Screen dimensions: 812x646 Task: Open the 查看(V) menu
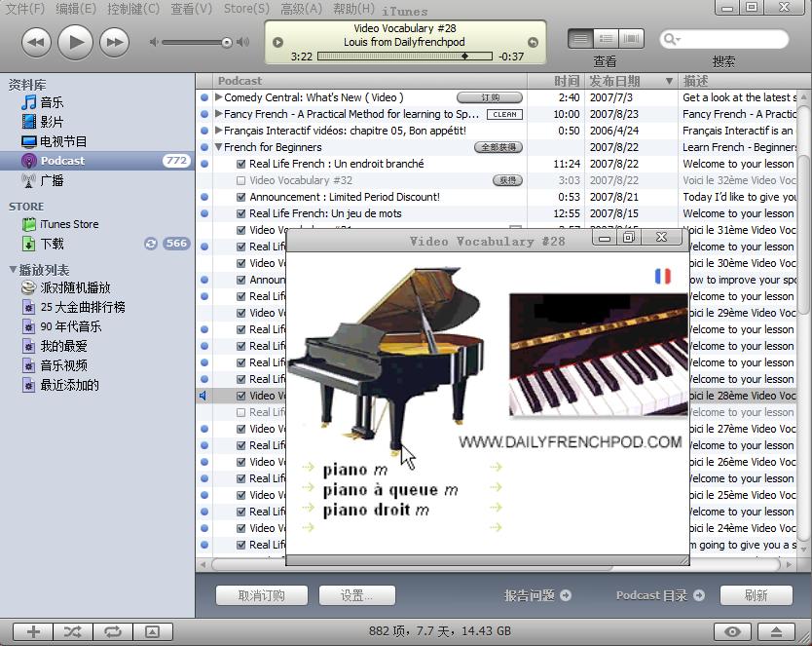coord(192,9)
